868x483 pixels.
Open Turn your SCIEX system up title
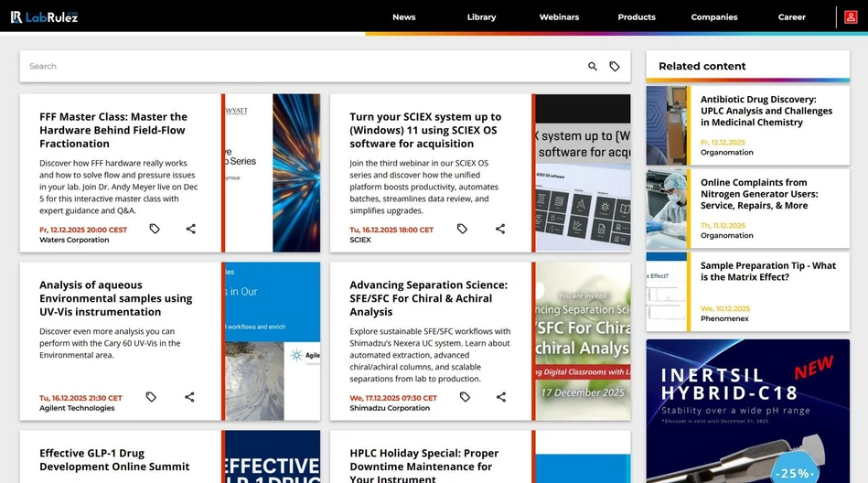pyautogui.click(x=425, y=130)
